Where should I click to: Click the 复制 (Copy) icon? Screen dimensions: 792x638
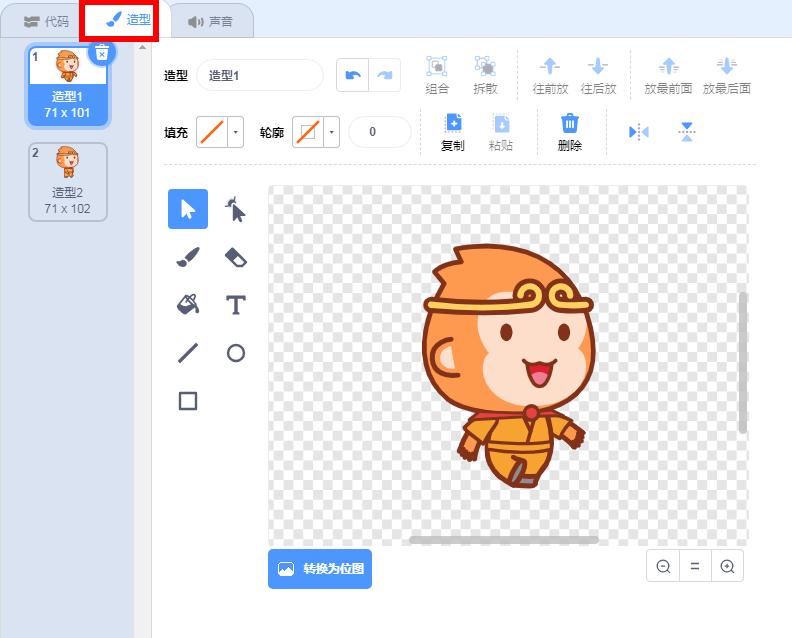click(x=453, y=123)
